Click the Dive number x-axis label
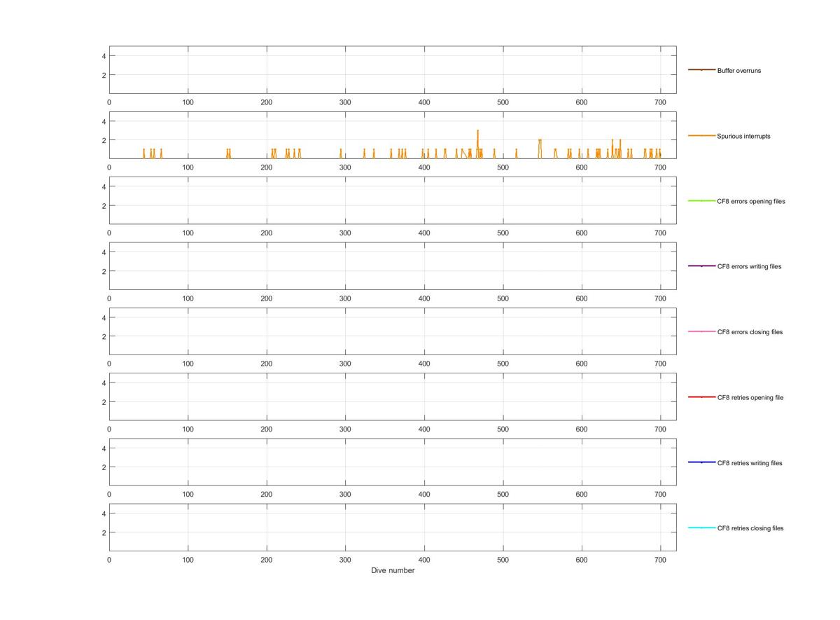This screenshot has width=840, height=620. [393, 570]
